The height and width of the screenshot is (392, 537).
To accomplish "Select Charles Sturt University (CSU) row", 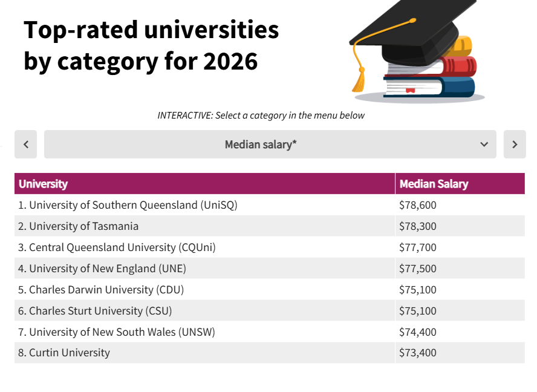I will pyautogui.click(x=100, y=311).
